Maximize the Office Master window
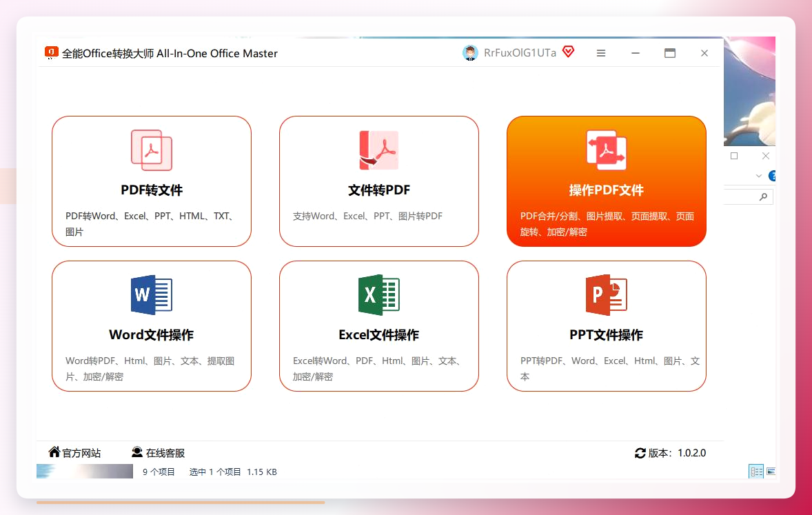This screenshot has height=515, width=812. pos(669,53)
